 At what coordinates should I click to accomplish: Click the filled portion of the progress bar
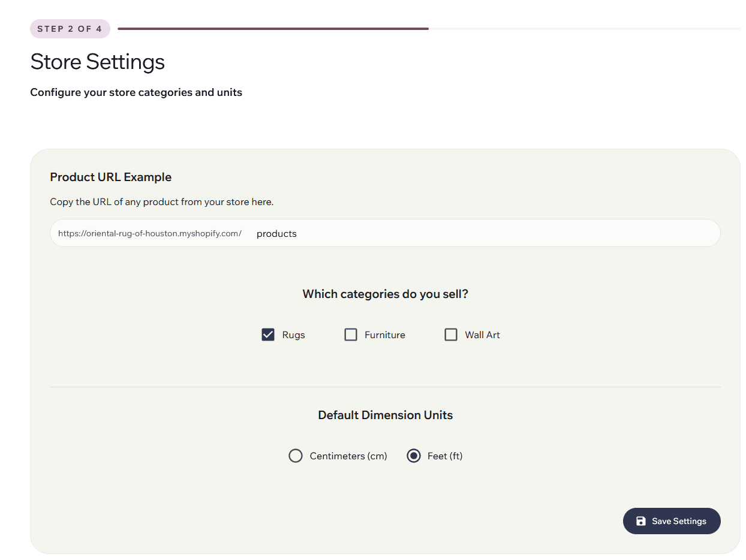(273, 29)
